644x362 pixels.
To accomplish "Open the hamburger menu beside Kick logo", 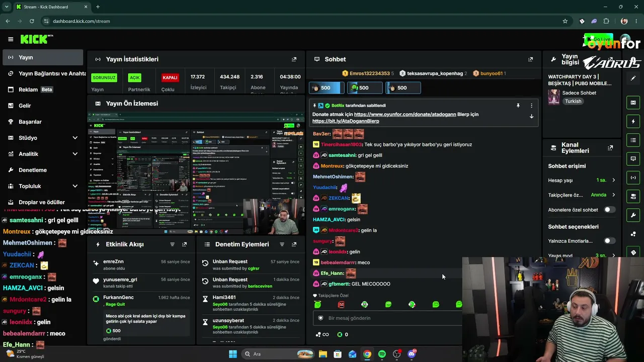I will 11,39.
